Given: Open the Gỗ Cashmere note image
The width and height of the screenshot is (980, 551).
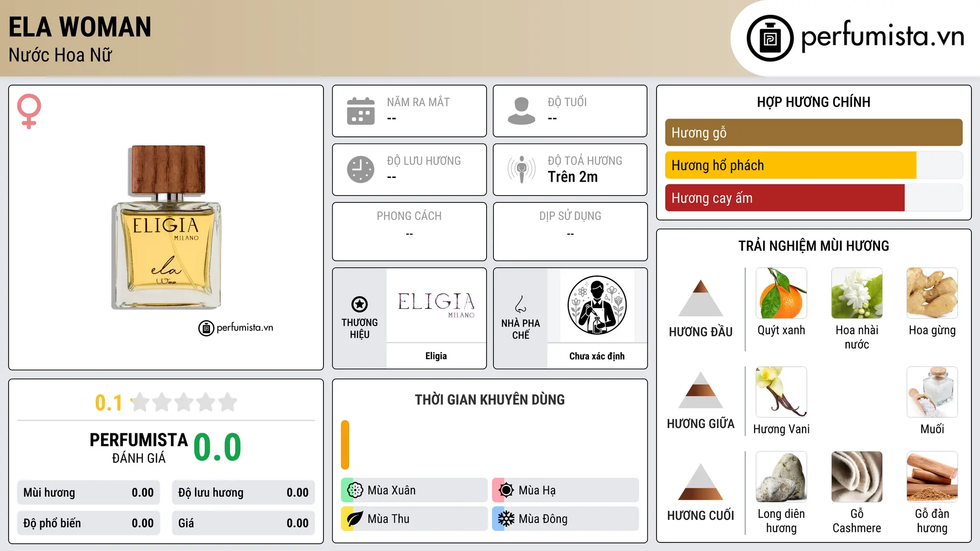Looking at the screenshot, I should [x=857, y=477].
